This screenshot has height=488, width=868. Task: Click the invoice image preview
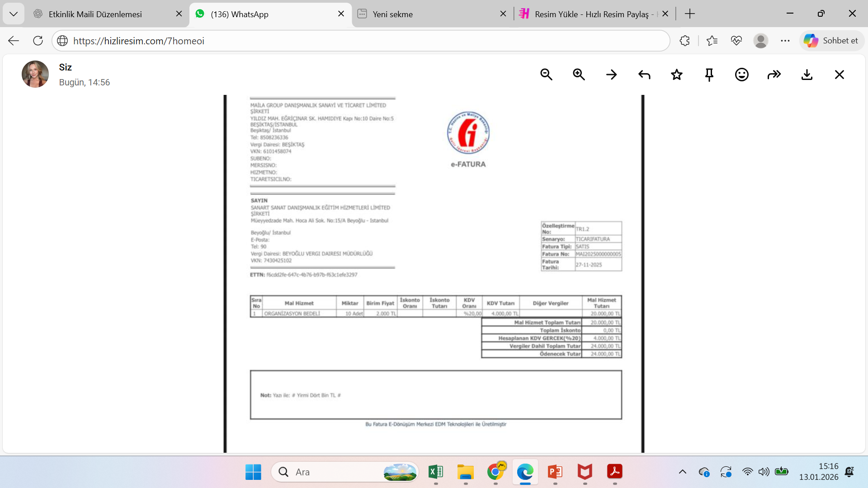[x=434, y=274]
